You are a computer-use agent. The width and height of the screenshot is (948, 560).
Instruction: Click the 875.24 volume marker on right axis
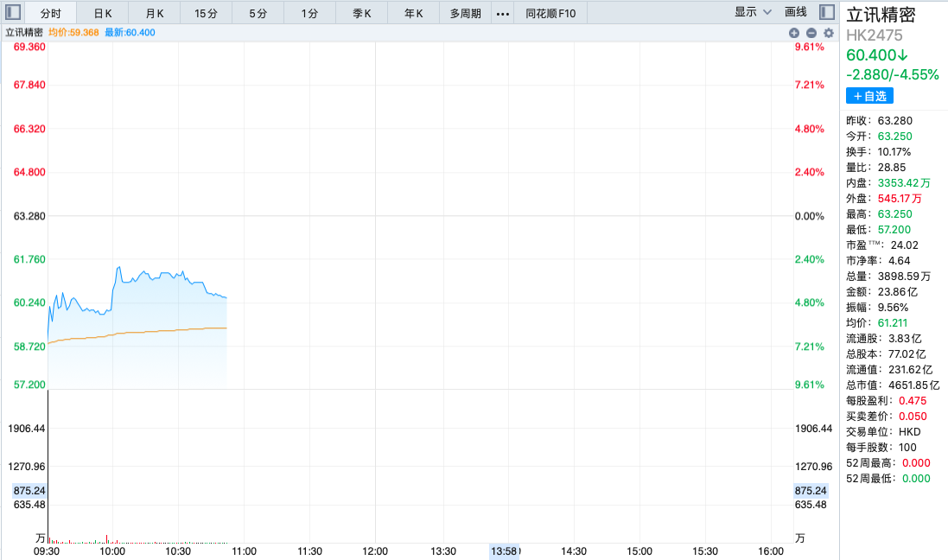coord(811,491)
